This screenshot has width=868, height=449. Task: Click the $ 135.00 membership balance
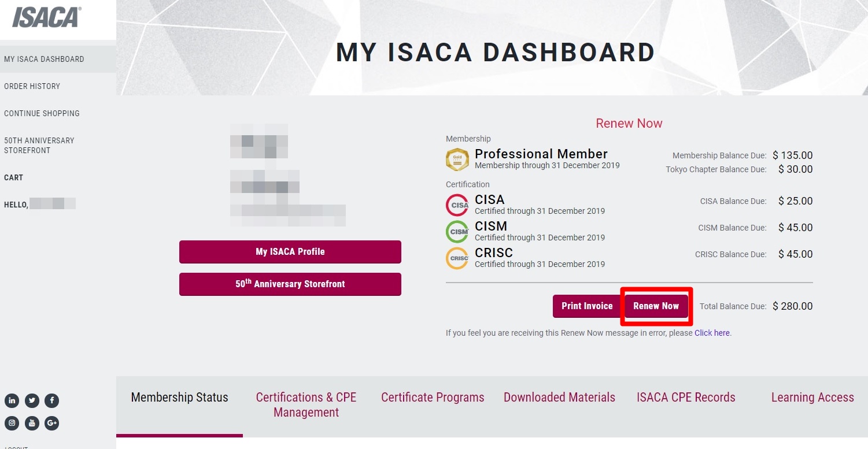tap(792, 155)
